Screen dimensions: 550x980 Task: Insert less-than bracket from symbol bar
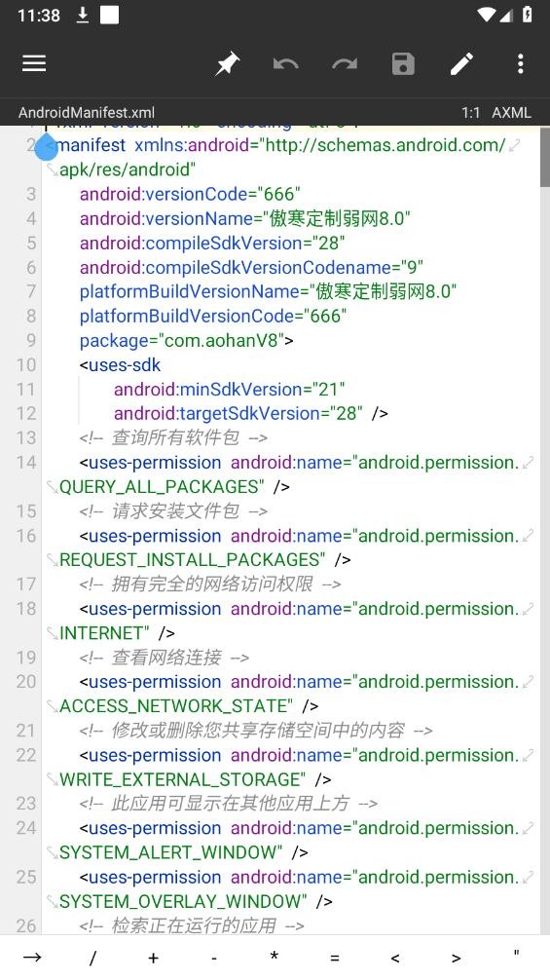pos(395,959)
